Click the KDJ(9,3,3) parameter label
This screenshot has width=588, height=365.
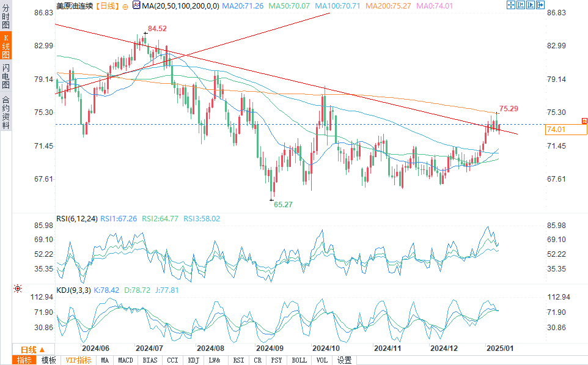coord(73,290)
